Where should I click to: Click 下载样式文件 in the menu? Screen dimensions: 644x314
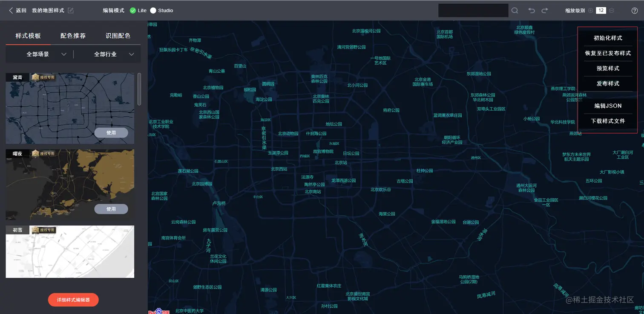pos(608,121)
